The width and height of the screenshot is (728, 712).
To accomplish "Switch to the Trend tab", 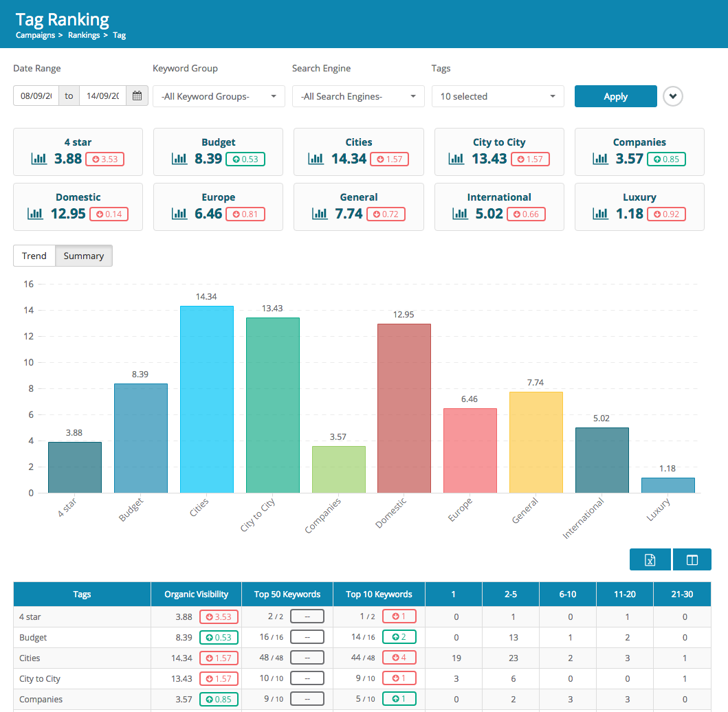I will (x=34, y=256).
